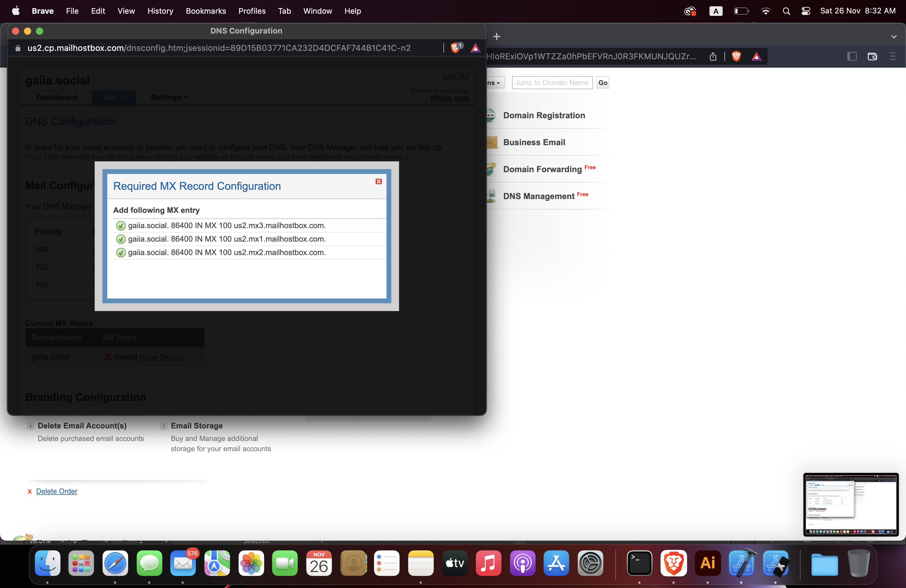This screenshot has width=906, height=588.
Task: Select the us2.mx3.mailhostbox.com MX entry text
Action: pos(227,225)
